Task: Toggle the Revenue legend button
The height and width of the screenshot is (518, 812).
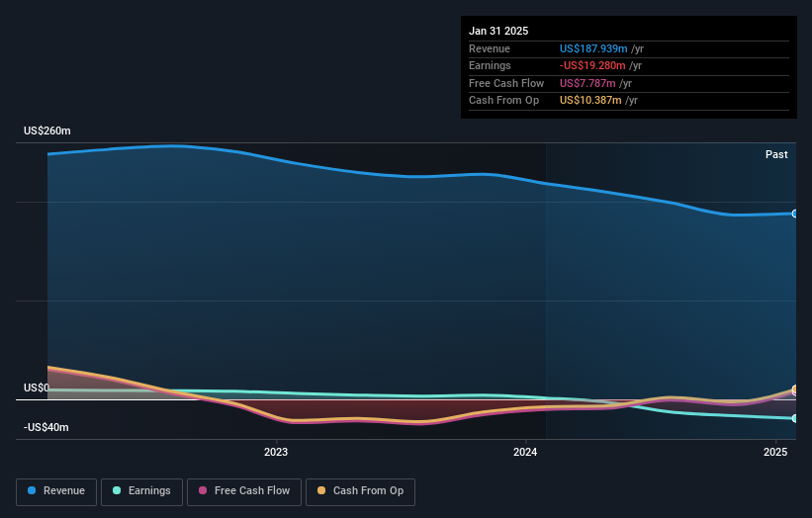Action: [56, 491]
